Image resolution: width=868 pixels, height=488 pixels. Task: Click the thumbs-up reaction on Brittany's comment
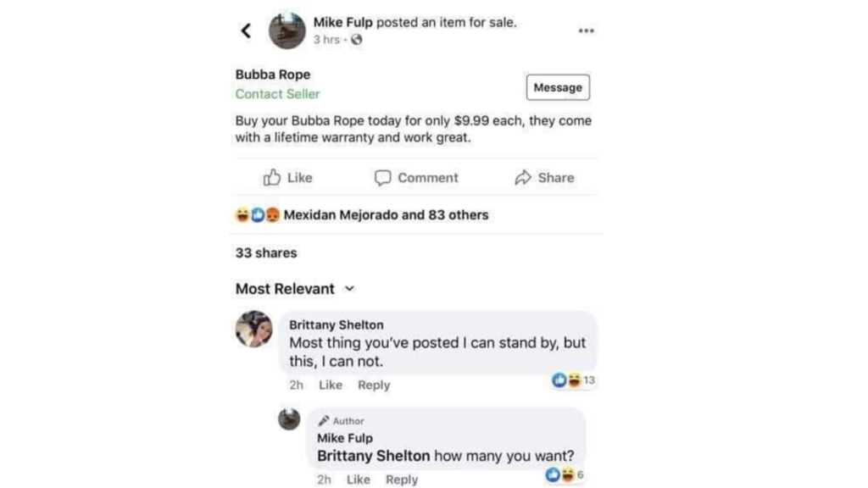click(558, 380)
